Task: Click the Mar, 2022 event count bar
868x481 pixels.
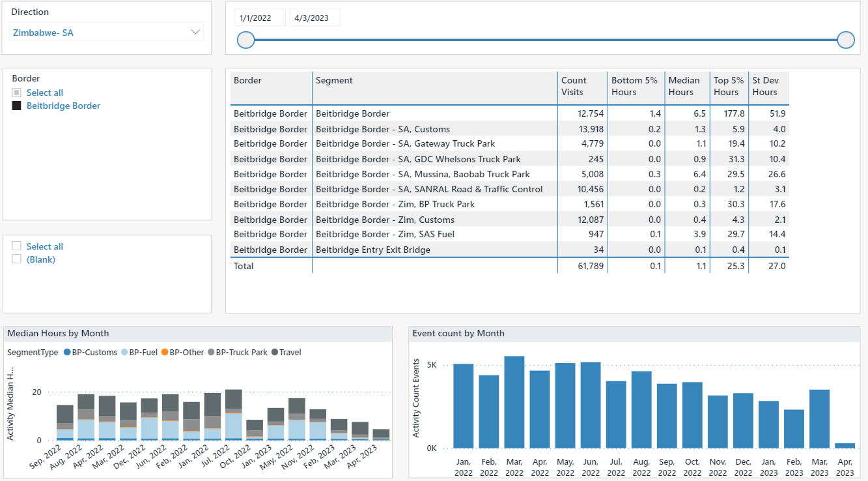Action: [x=514, y=402]
